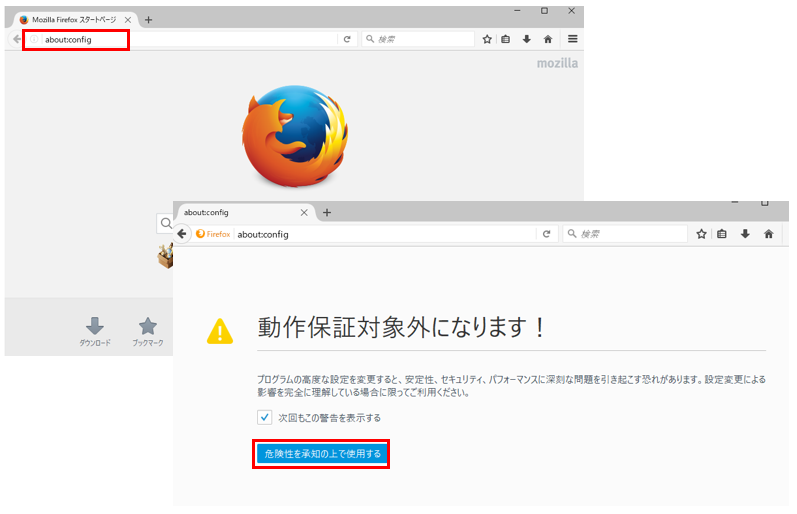
Task: Click the search magnifier in the rear window search box
Action: [370, 39]
